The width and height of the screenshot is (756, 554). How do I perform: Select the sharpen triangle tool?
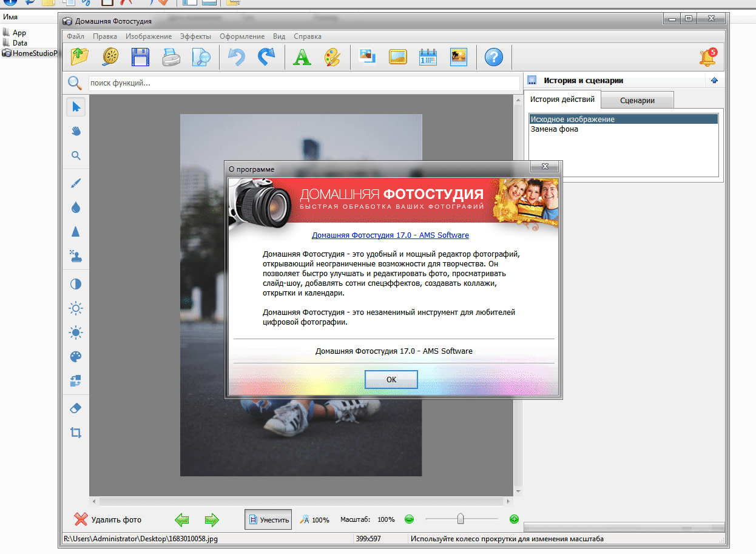pyautogui.click(x=76, y=232)
